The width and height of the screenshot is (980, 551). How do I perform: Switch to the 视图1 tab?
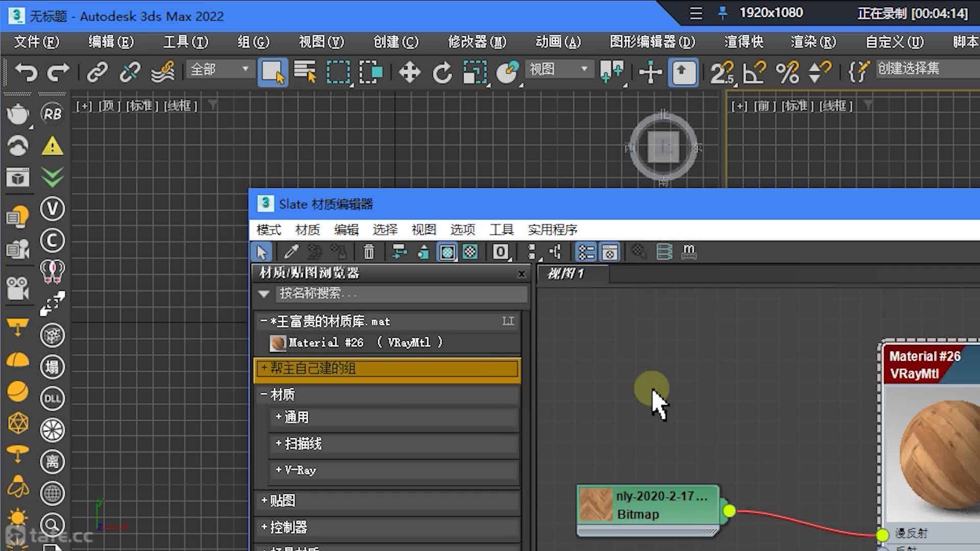click(x=573, y=274)
